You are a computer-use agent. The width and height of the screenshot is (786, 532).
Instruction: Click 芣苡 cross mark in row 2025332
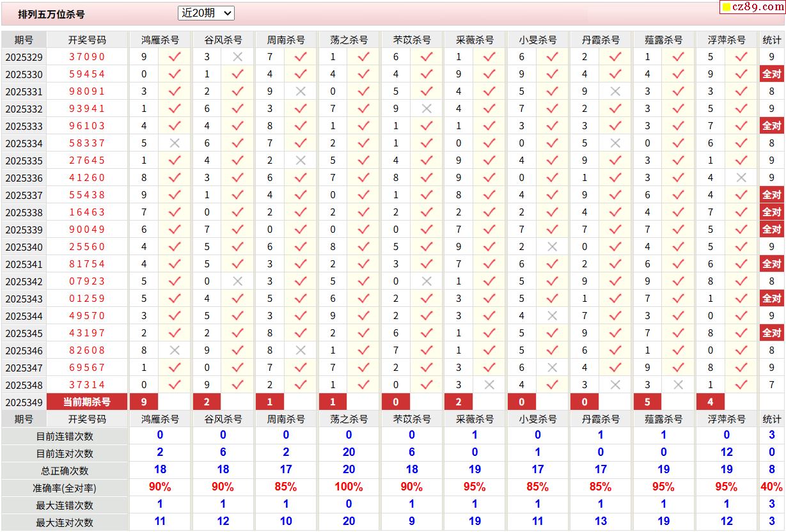coord(427,109)
